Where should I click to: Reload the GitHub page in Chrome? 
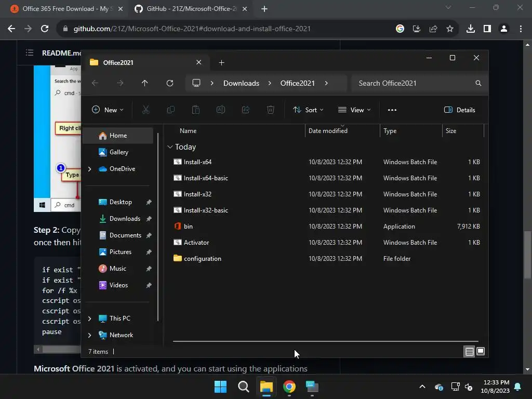[x=45, y=29]
